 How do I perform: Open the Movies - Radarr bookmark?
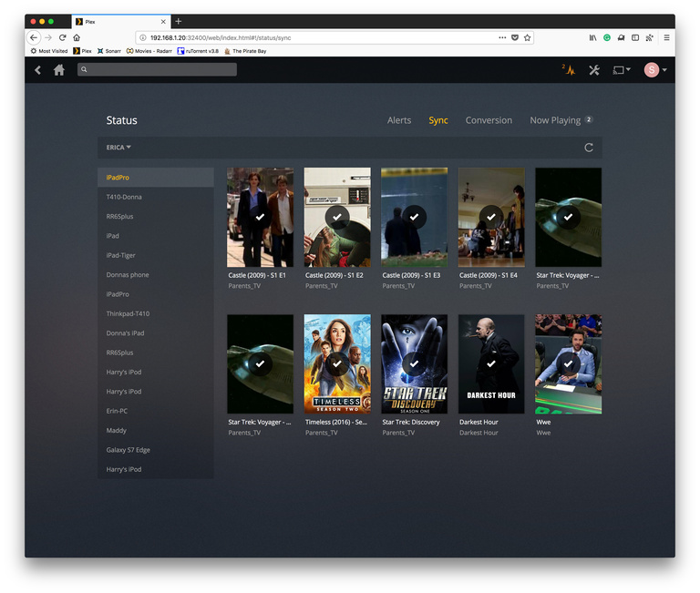click(149, 51)
